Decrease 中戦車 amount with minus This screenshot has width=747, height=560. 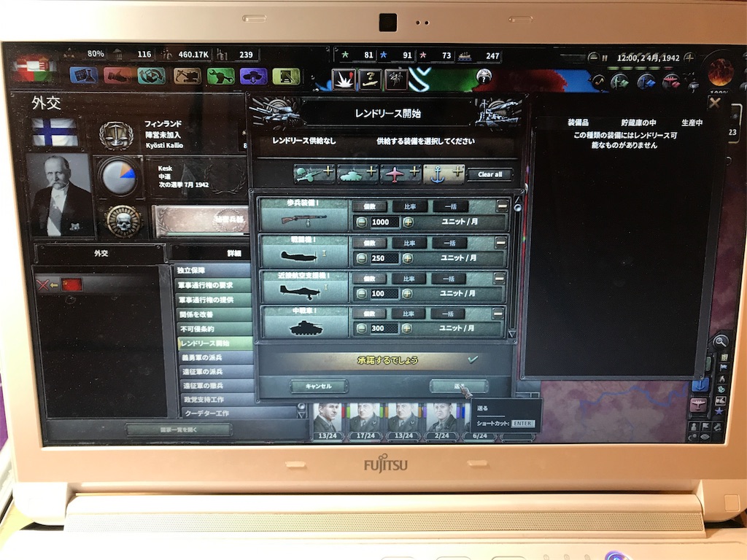[362, 328]
